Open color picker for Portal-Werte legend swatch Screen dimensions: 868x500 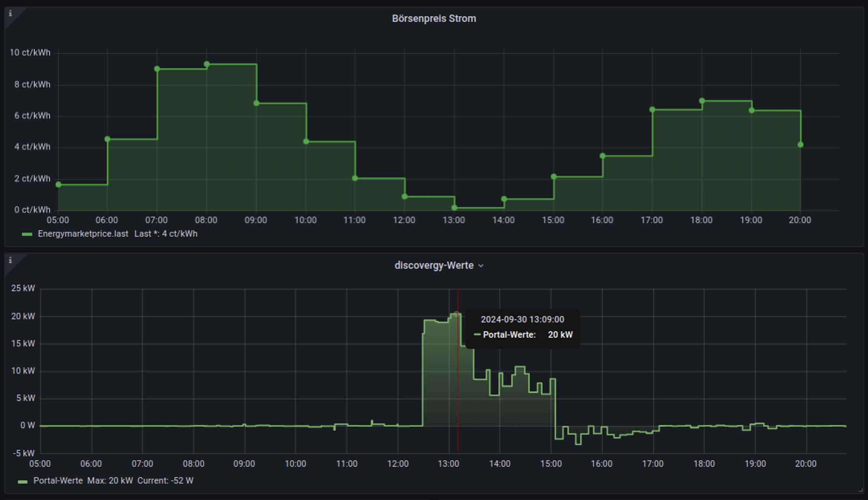coord(23,481)
